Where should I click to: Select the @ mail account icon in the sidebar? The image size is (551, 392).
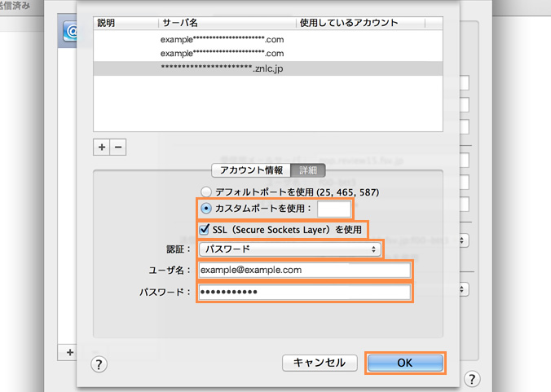[70, 31]
